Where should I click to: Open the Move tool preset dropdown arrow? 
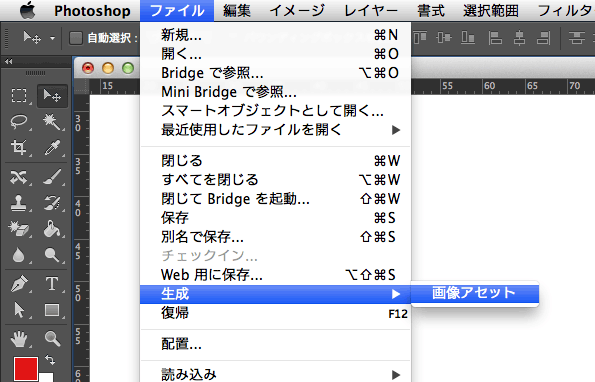[52, 38]
